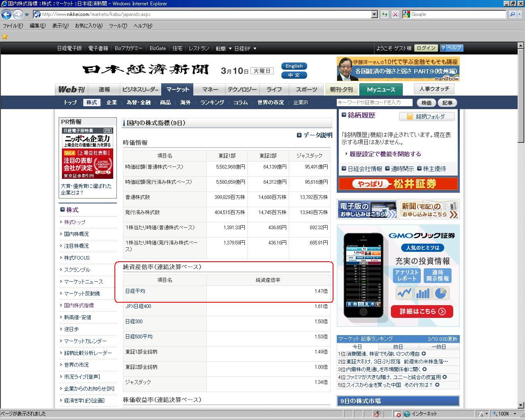Open the address bar dropdown arrow
This screenshot has width=525, height=420.
pos(374,14)
